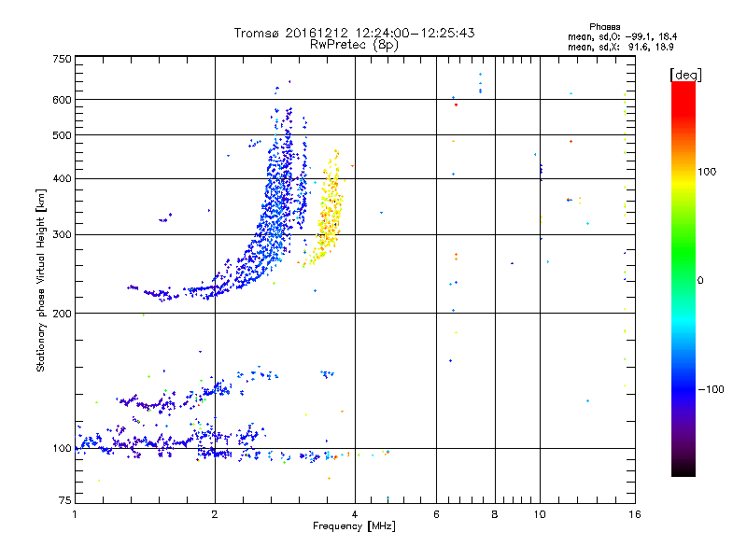Click the frequency axis tick label "16"
This screenshot has height=560, width=747.
coord(635,514)
